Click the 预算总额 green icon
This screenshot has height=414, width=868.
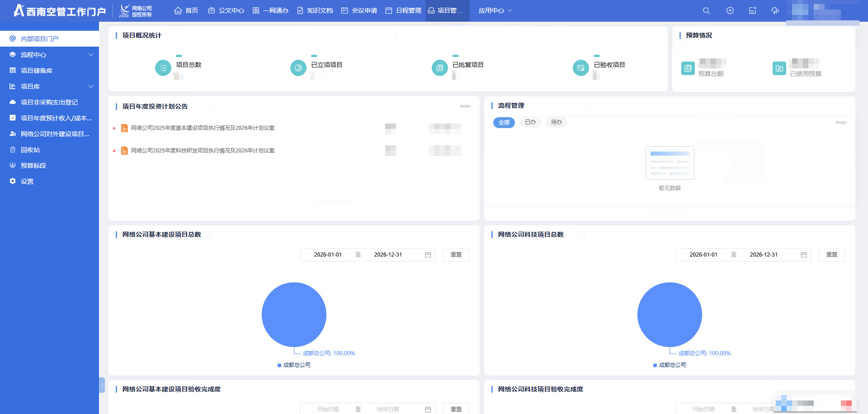688,68
